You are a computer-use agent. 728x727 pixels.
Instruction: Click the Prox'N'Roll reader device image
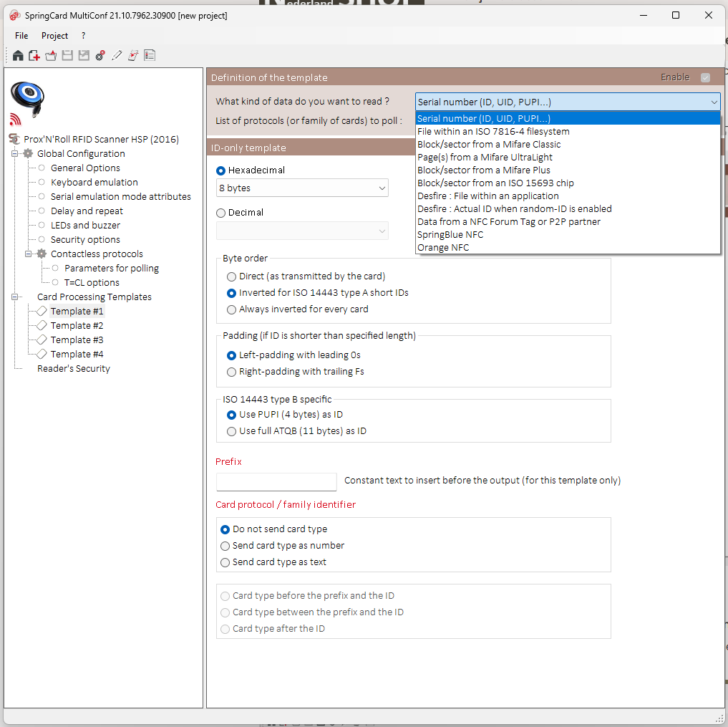[x=27, y=98]
